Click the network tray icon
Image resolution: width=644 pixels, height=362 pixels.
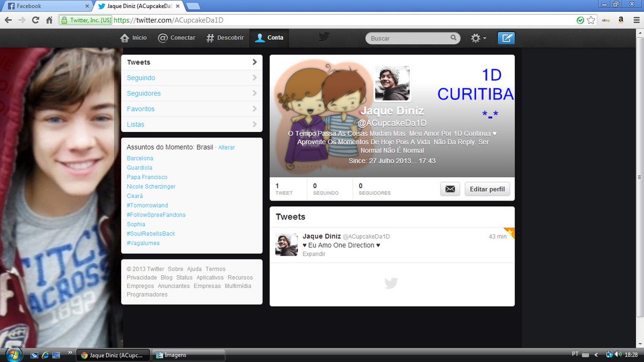coord(610,354)
